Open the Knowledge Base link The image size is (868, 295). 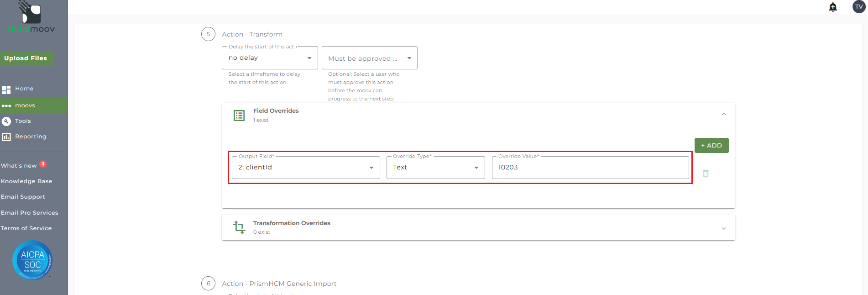coord(26,181)
